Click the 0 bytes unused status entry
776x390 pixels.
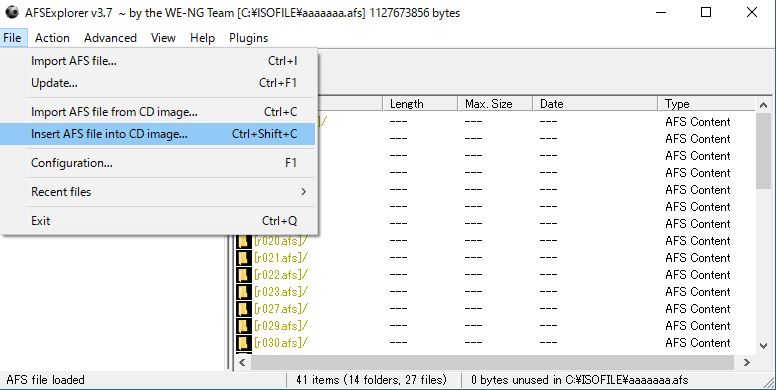[580, 380]
